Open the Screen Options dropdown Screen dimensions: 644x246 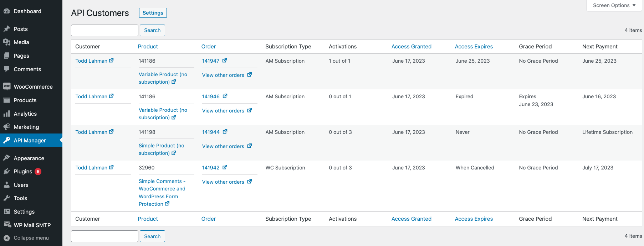[614, 5]
